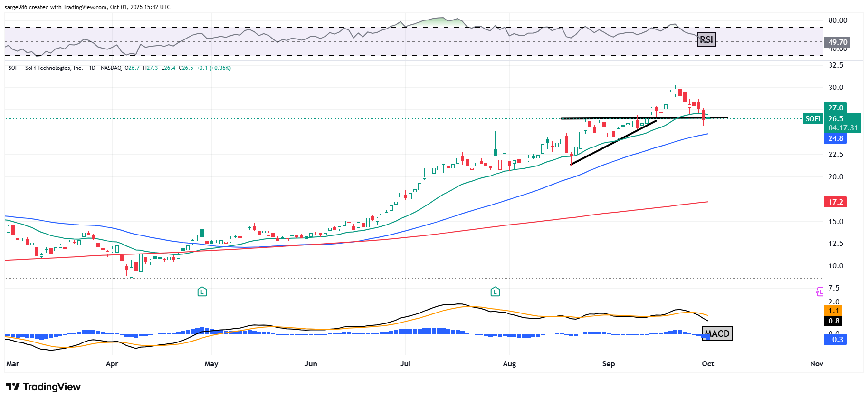Click the blue -0.3 histogram value label
Viewport: 868px width, 401px height.
pyautogui.click(x=835, y=340)
